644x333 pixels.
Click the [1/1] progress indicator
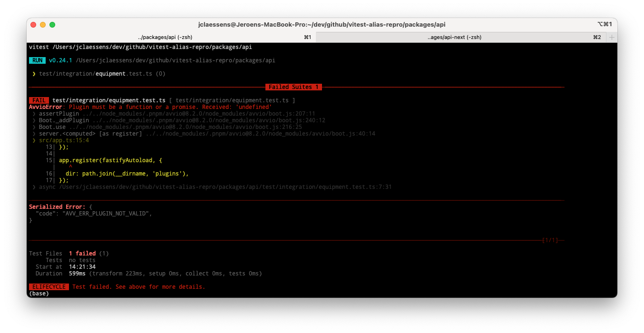(550, 240)
